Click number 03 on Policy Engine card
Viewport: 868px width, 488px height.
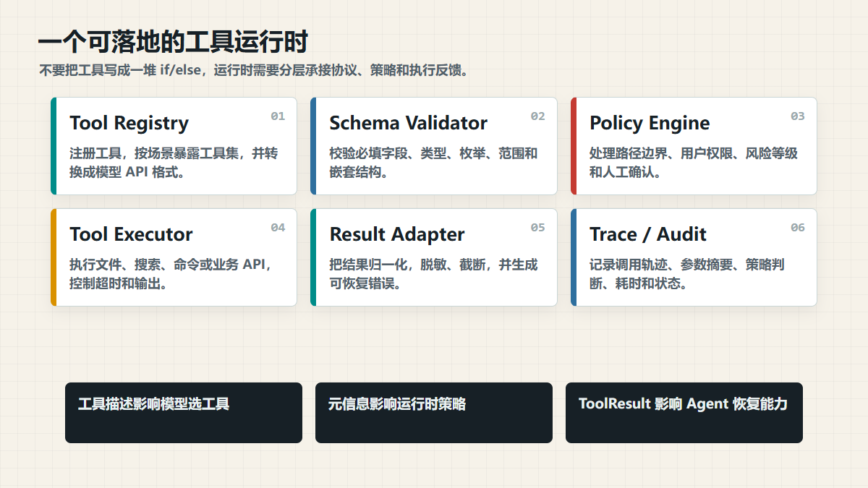coord(797,116)
